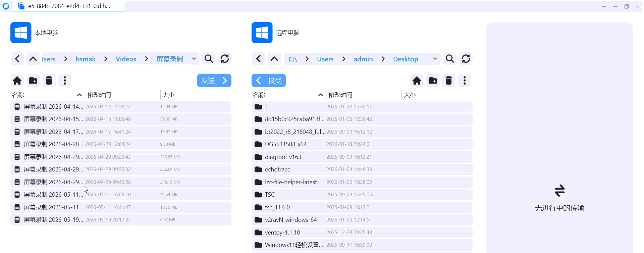
Task: Select the tsc_11.6.0 remote folder
Action: [x=362, y=207]
